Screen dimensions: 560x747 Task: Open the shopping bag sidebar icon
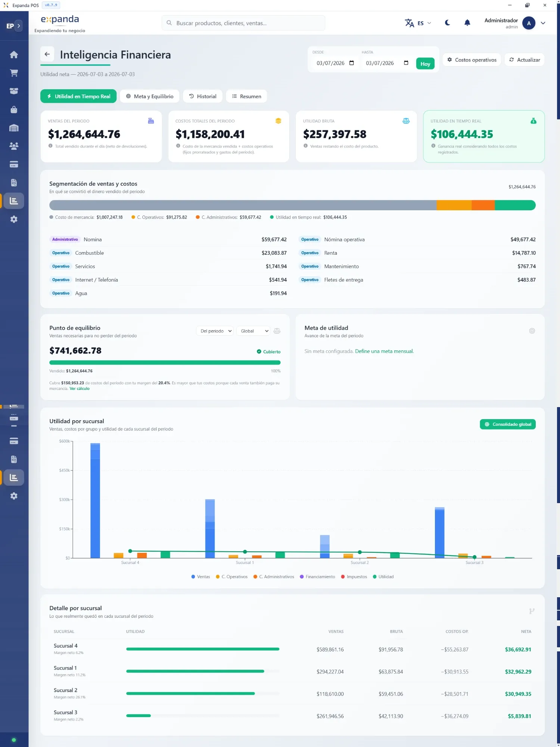pos(14,109)
